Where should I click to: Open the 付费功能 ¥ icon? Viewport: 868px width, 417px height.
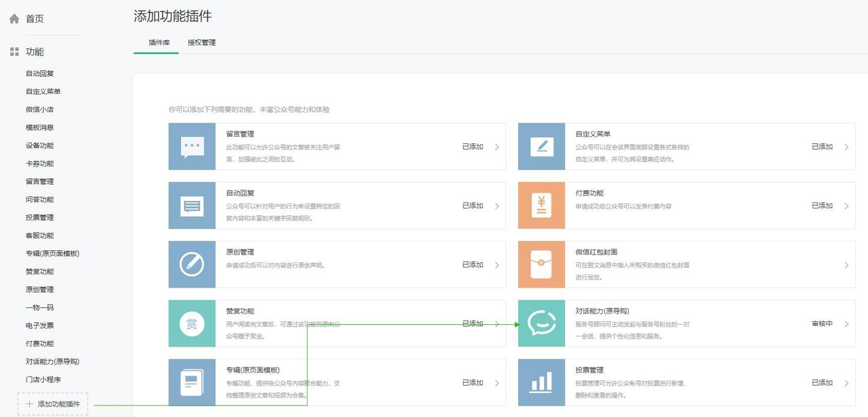tap(540, 205)
